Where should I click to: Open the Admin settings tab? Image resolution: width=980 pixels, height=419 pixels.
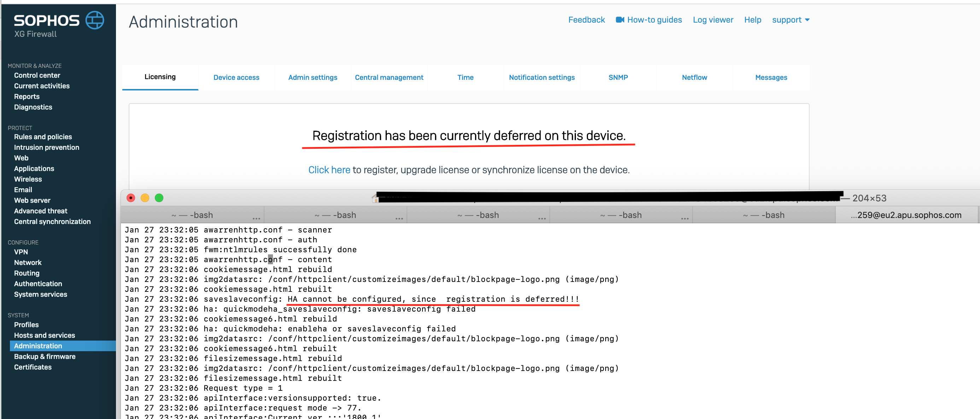[x=312, y=78]
